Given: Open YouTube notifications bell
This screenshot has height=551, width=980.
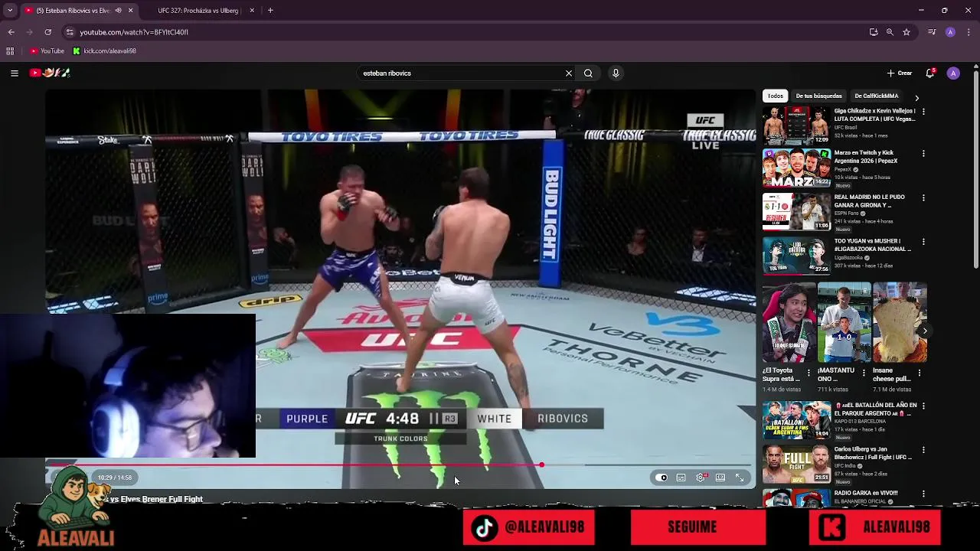Looking at the screenshot, I should 929,73.
